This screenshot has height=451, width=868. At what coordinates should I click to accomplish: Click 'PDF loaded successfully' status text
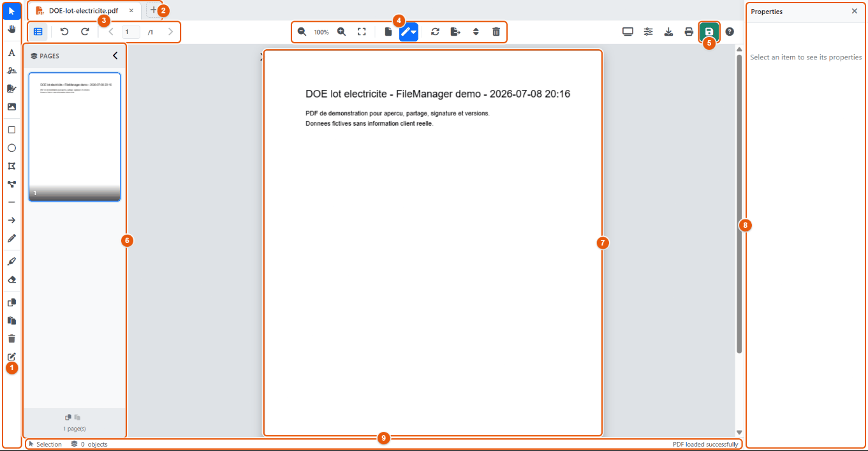[705, 444]
